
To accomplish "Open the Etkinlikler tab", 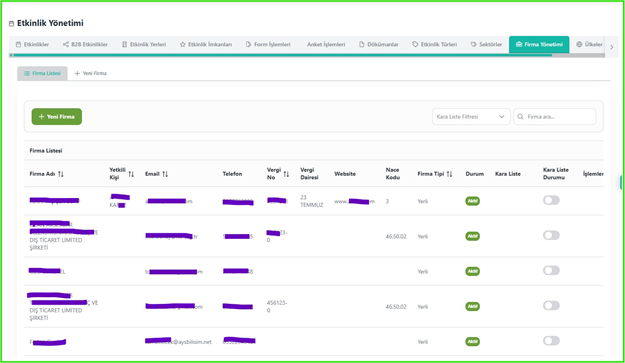I will 32,44.
